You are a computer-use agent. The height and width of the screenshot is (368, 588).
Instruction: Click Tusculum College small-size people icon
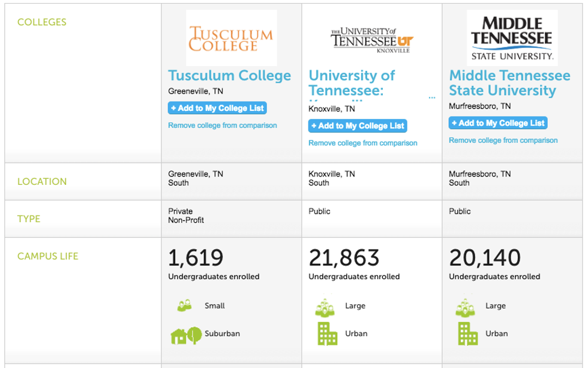pyautogui.click(x=184, y=306)
